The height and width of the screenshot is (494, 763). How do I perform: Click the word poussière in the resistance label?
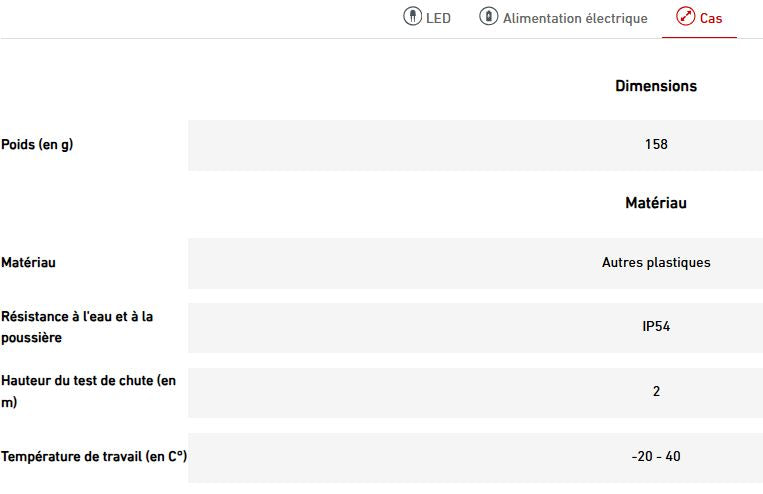pyautogui.click(x=31, y=338)
